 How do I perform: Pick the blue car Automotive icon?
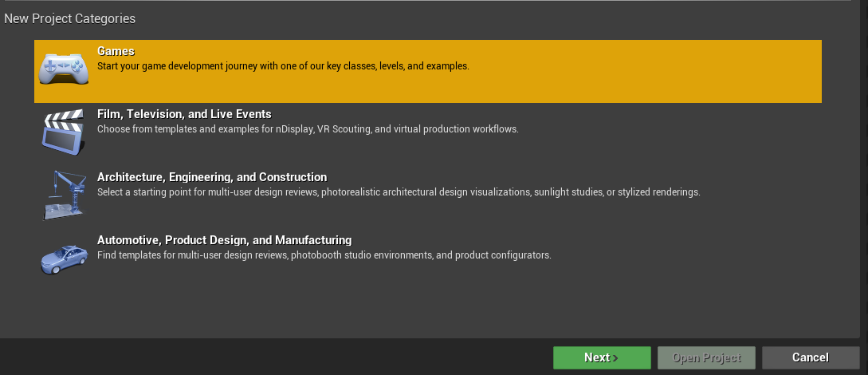coord(64,257)
